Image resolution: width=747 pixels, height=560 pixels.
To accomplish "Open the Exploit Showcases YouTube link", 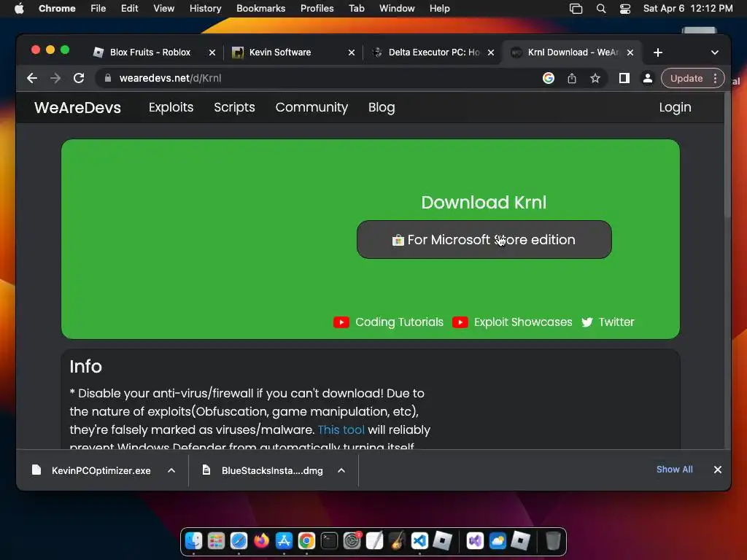I will pos(512,322).
